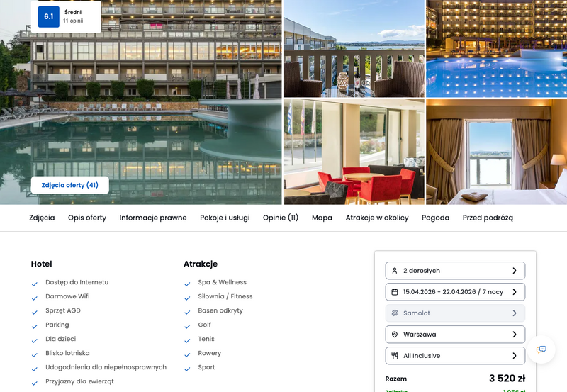Screen dimensions: 567x392
Task: View the balcony sea view photo
Action: pyautogui.click(x=354, y=48)
